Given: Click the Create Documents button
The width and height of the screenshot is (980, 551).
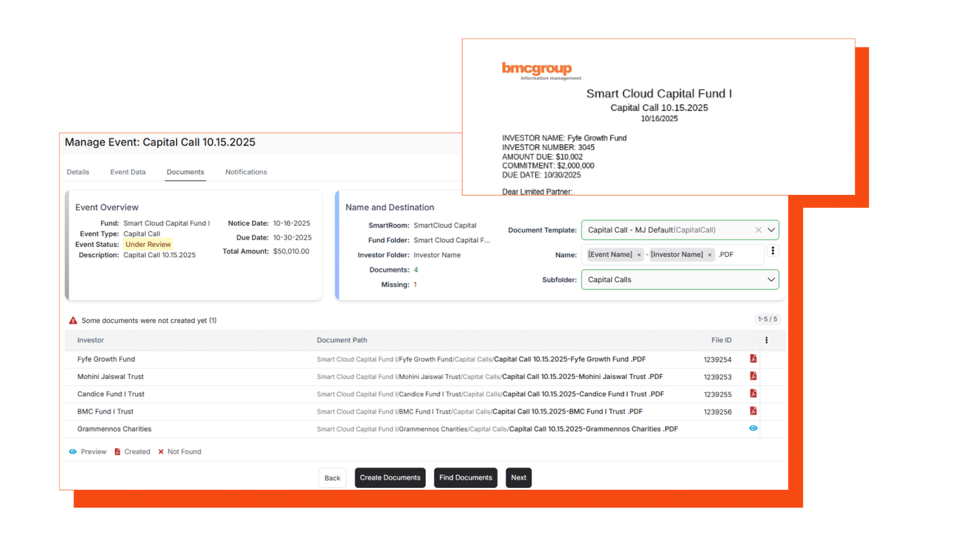Looking at the screenshot, I should coord(390,478).
